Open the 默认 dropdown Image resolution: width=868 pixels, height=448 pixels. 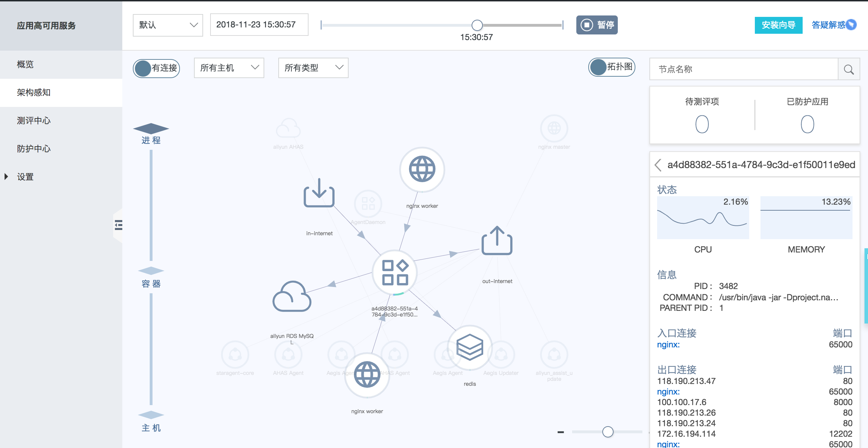point(168,25)
